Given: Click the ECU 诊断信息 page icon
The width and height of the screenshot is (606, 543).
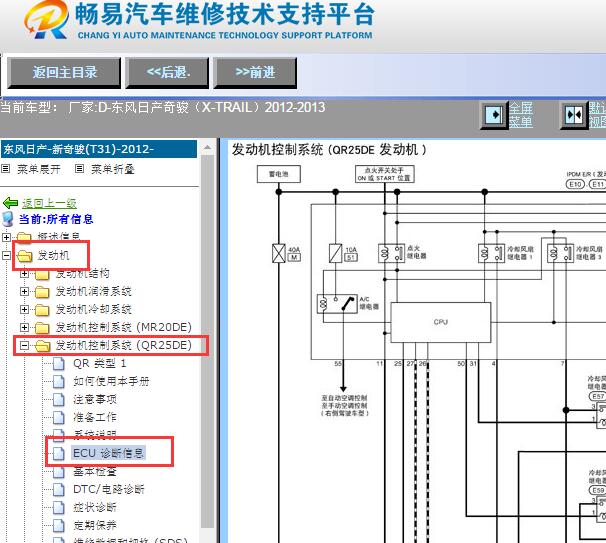Looking at the screenshot, I should click(x=59, y=453).
